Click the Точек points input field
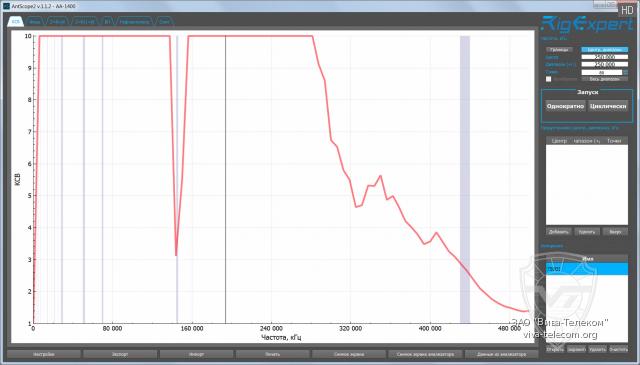Screen dimensions: 640x365 tap(602, 72)
